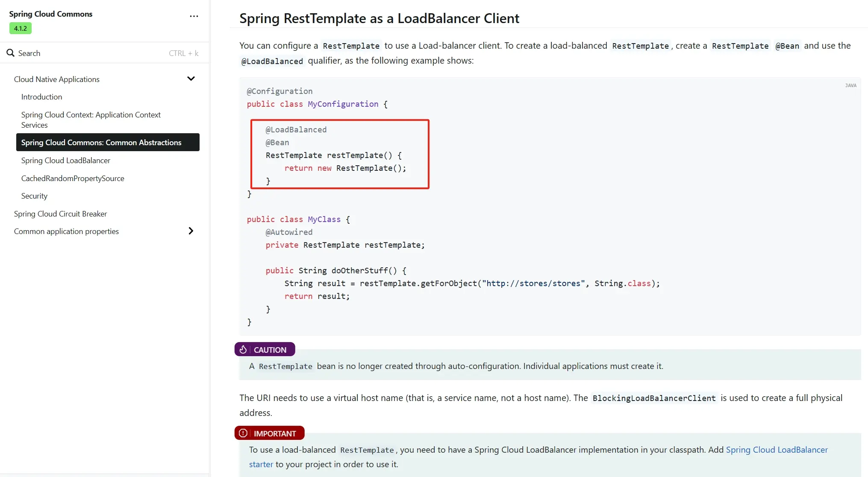This screenshot has width=868, height=477.
Task: Open the search magnifier icon
Action: click(x=10, y=53)
